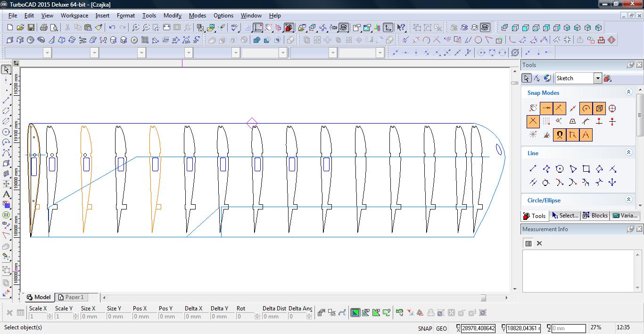Select the arrow Select tool in left toolbar
Viewport: 644px width, 334px height.
pyautogui.click(x=6, y=70)
